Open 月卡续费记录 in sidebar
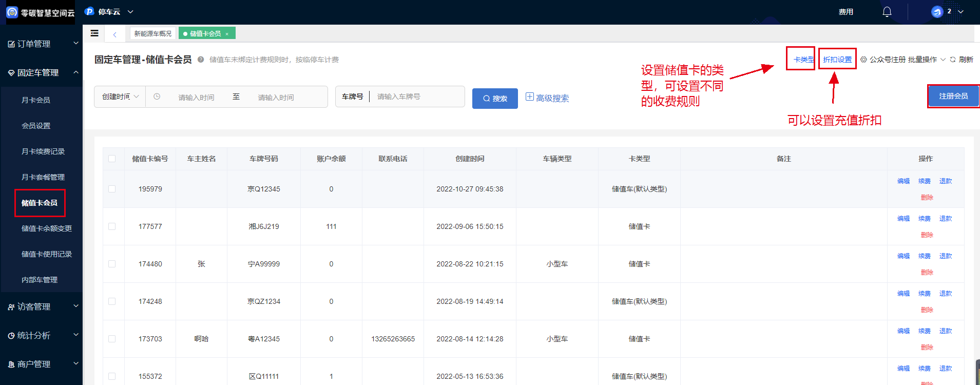This screenshot has width=980, height=385. click(43, 151)
